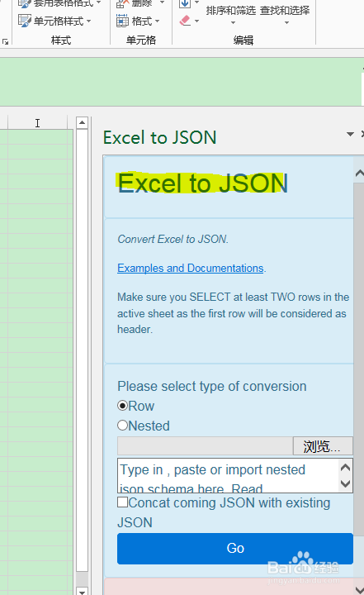
Task: Open the Excel to JSON task pane menu arrow
Action: coord(350,134)
